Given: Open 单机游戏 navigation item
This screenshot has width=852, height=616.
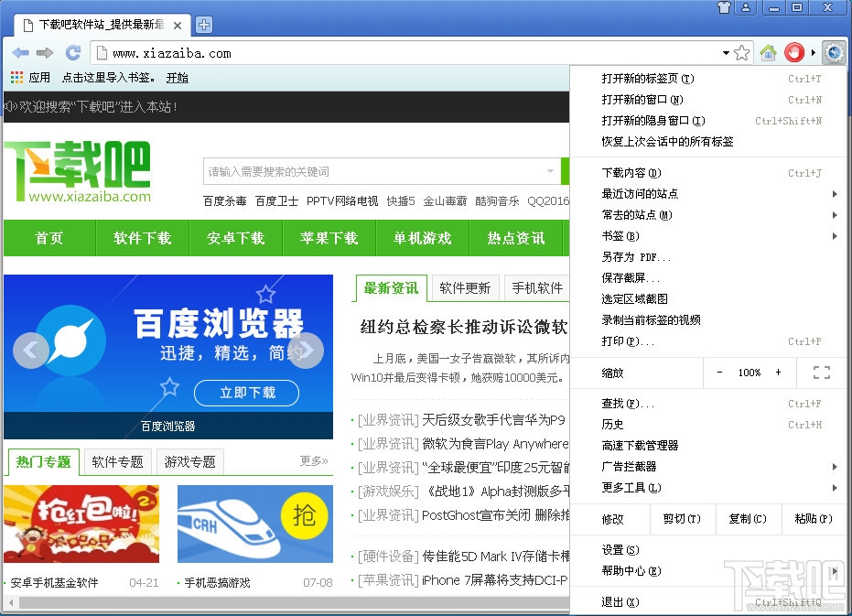Looking at the screenshot, I should pos(423,238).
